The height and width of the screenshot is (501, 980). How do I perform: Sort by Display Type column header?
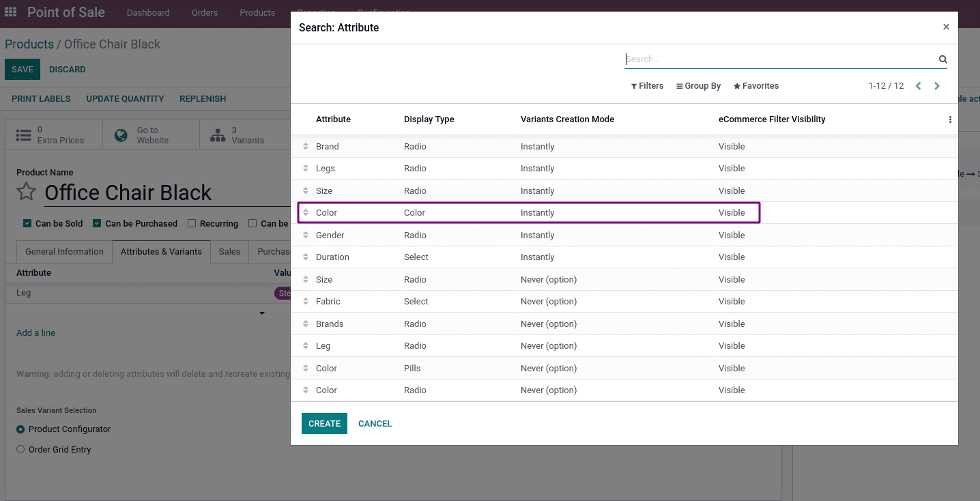(x=429, y=119)
